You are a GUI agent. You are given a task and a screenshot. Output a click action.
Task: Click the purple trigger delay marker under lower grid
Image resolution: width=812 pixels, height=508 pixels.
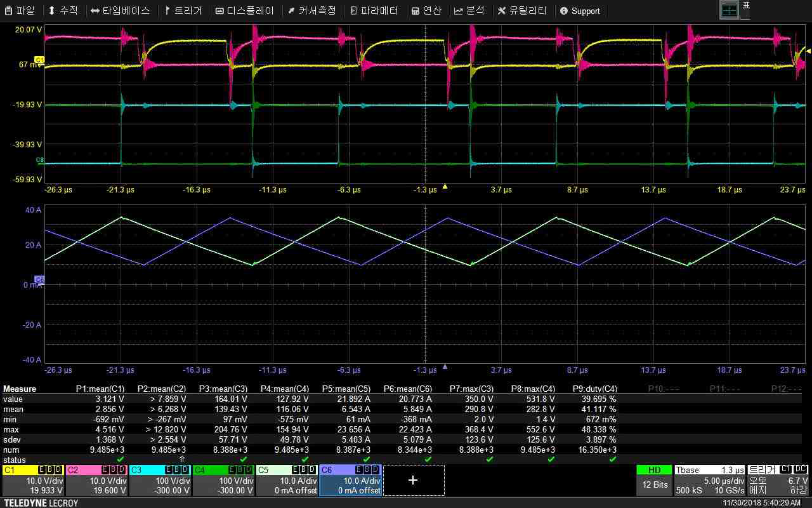click(x=445, y=366)
